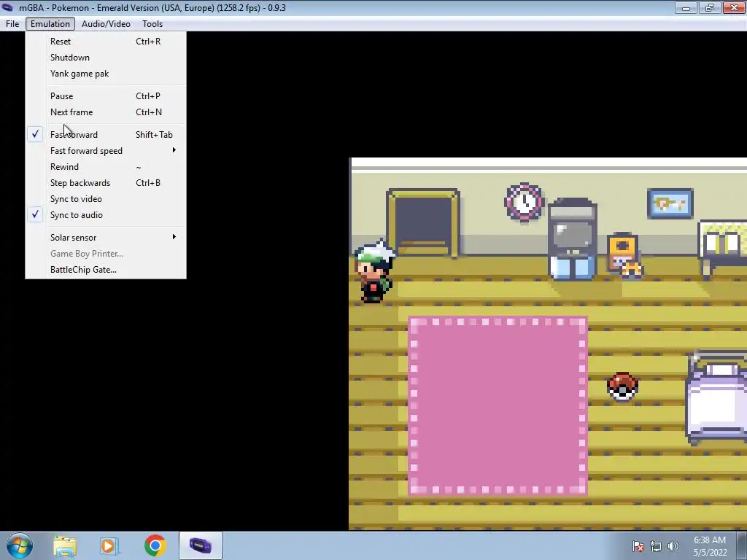The height and width of the screenshot is (560, 747).
Task: Enable Sync to video
Action: [106, 199]
